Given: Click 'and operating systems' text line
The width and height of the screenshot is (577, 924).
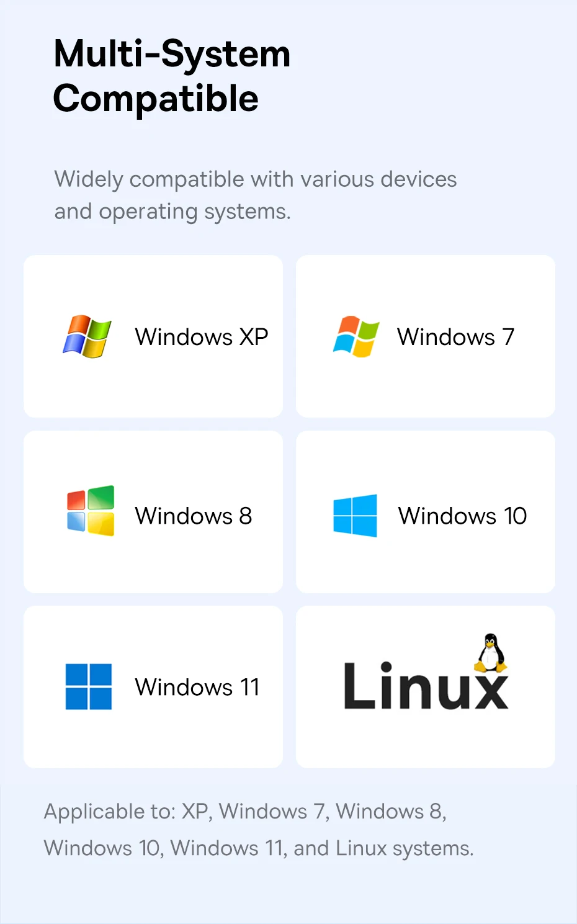Looking at the screenshot, I should tap(172, 212).
